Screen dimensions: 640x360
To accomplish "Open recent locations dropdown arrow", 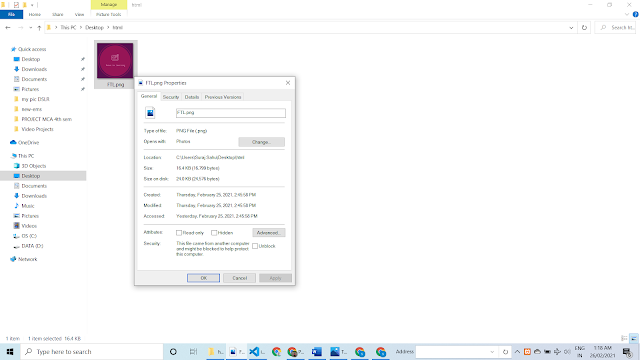I will 31,28.
